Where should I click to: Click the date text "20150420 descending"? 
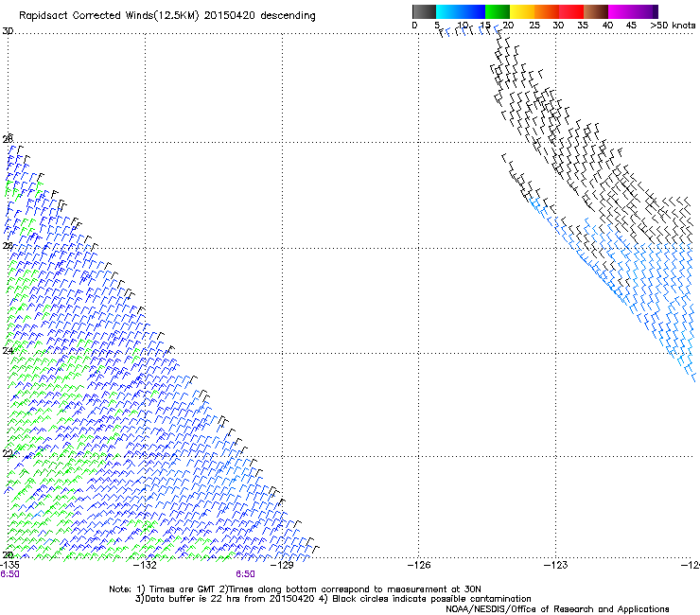point(260,16)
